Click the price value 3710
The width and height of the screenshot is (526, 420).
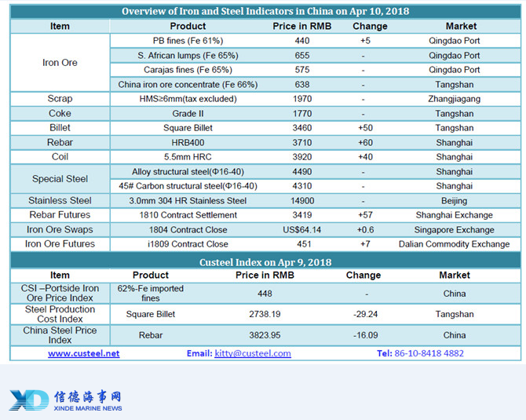[x=302, y=143]
